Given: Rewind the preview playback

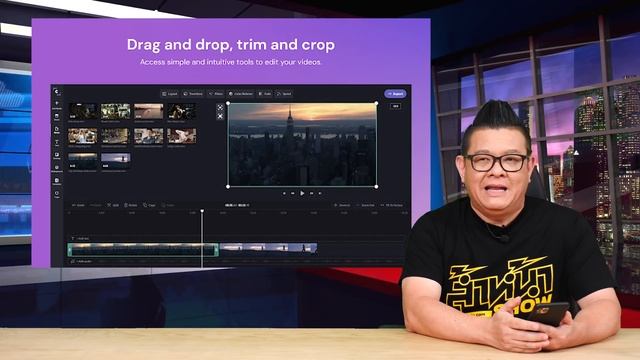Looking at the screenshot, I should coord(293,193).
